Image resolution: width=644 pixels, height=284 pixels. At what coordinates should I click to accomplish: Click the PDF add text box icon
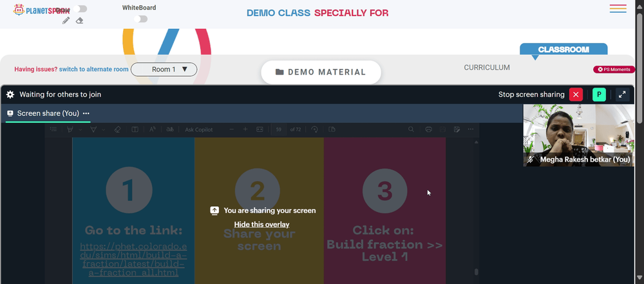135,129
